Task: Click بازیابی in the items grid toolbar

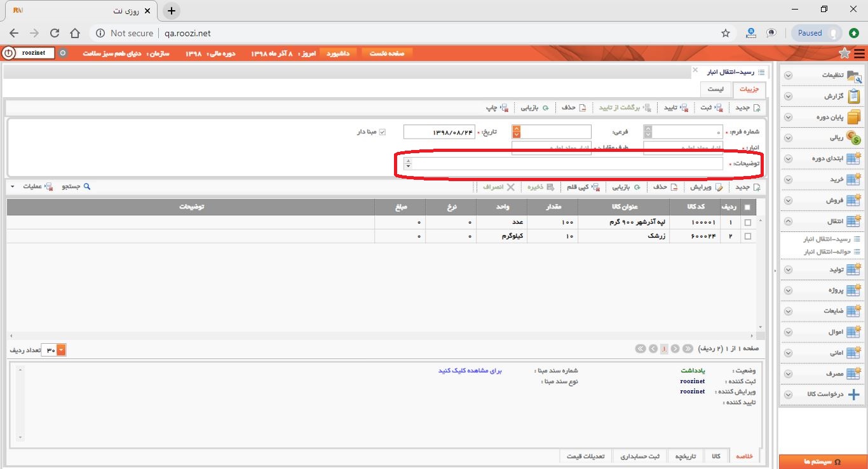Action: 626,187
